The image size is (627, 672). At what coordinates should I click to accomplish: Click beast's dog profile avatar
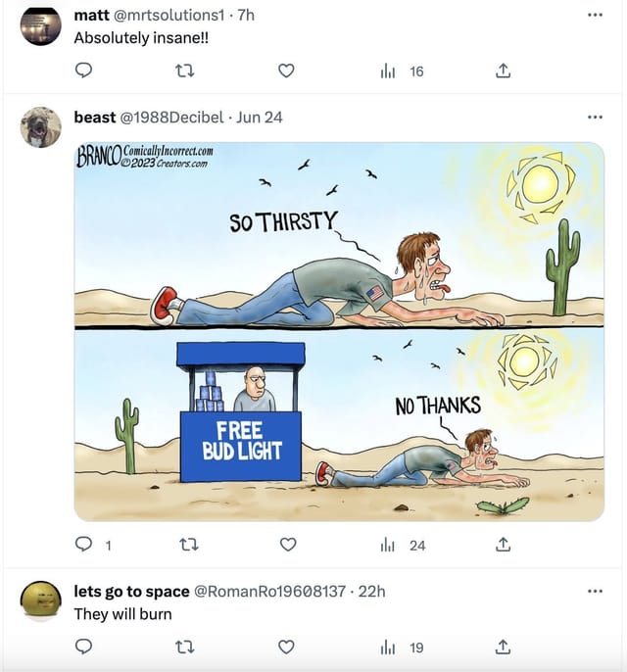click(41, 127)
